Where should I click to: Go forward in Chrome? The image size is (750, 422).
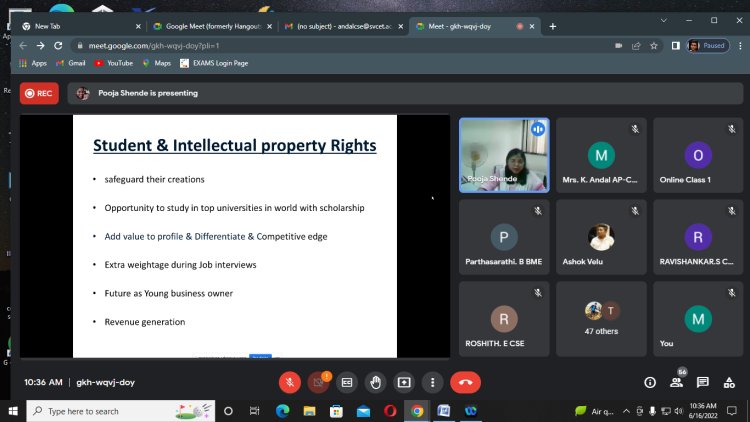41,45
